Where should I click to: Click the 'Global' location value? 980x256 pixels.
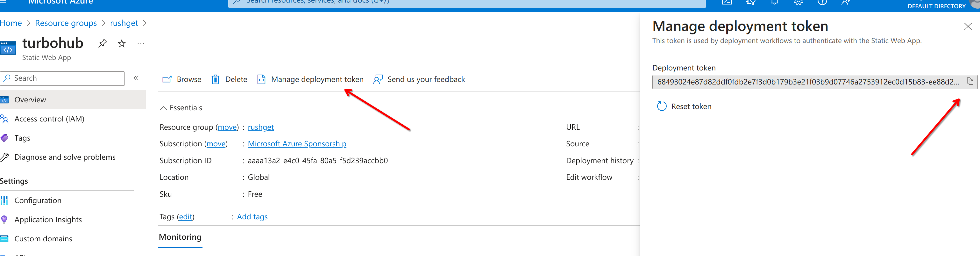point(259,178)
